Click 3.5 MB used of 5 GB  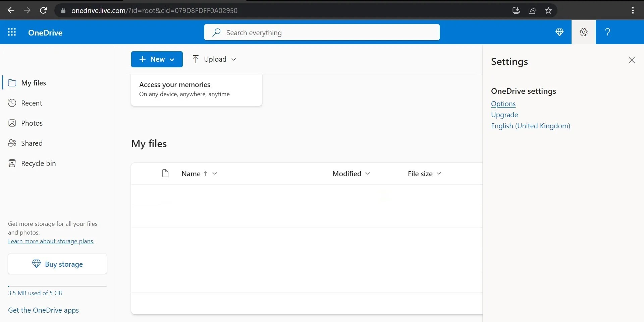pyautogui.click(x=35, y=293)
